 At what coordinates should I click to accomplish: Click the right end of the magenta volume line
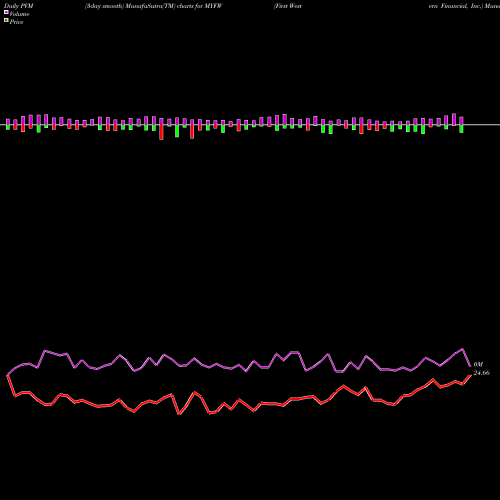(x=470, y=366)
